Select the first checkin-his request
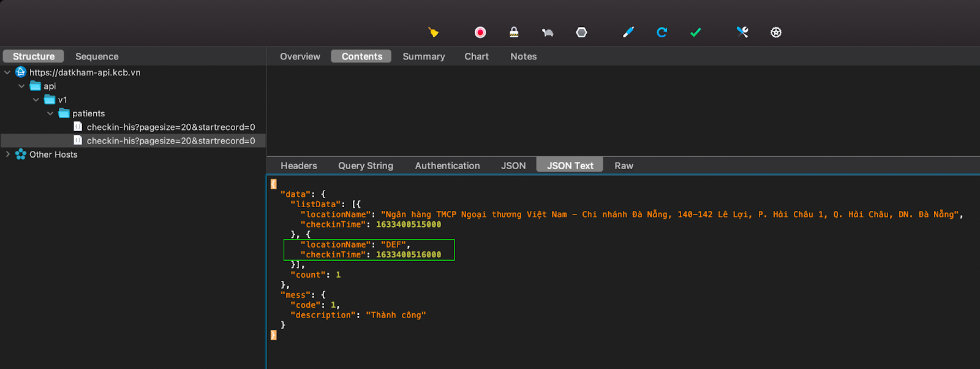Viewport: 980px width, 369px height. coord(171,127)
